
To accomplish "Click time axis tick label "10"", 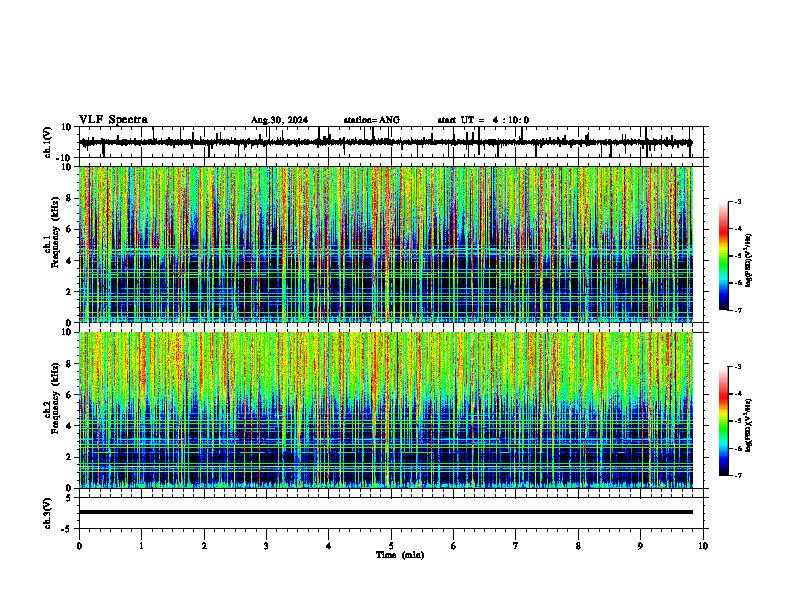I will click(x=703, y=546).
